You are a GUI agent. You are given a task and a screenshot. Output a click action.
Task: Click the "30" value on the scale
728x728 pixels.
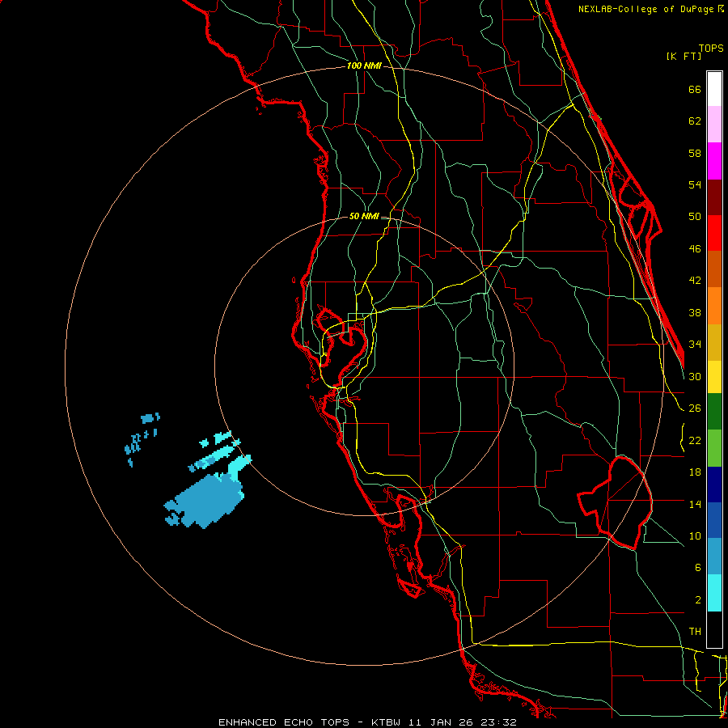pos(695,376)
